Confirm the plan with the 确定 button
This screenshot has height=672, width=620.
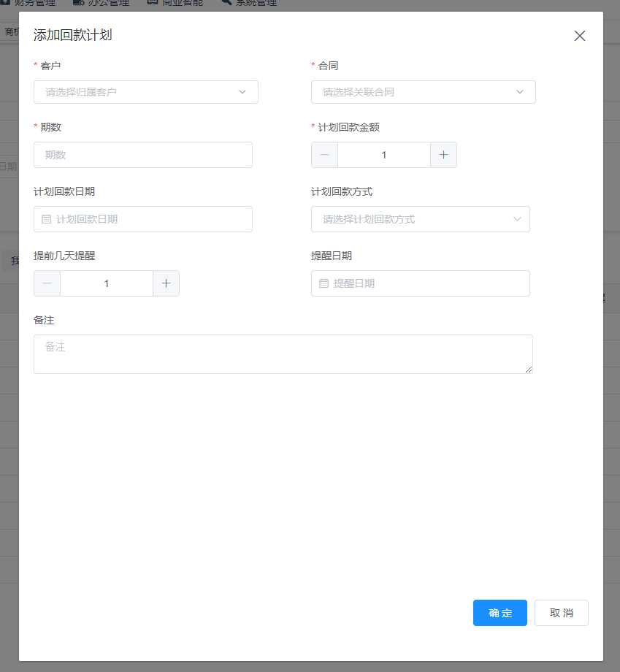point(500,613)
